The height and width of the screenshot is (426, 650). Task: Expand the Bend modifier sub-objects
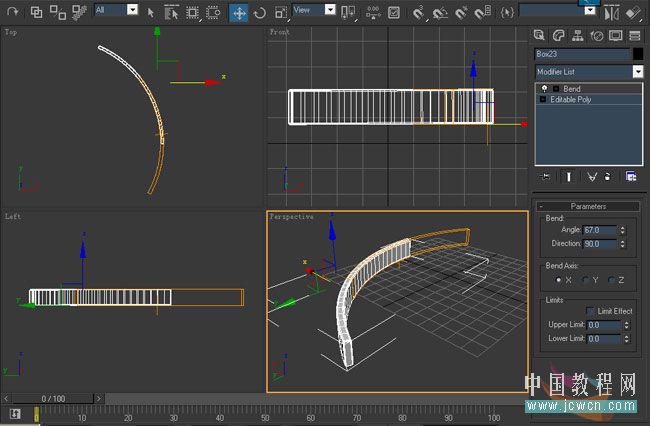pos(556,89)
